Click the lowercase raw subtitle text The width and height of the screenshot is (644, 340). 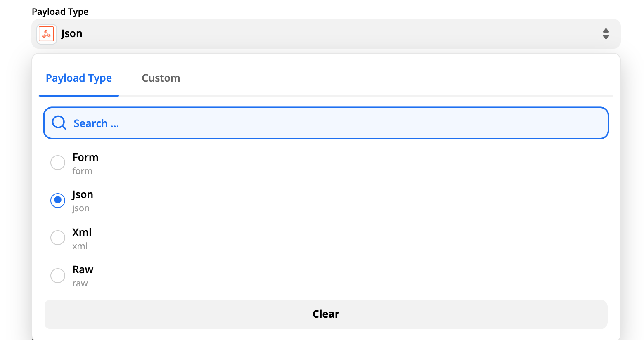tap(80, 283)
